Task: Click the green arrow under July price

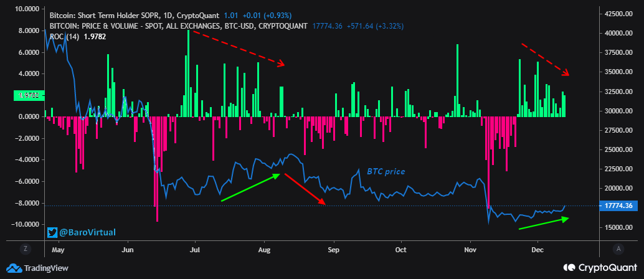Action: click(249, 188)
